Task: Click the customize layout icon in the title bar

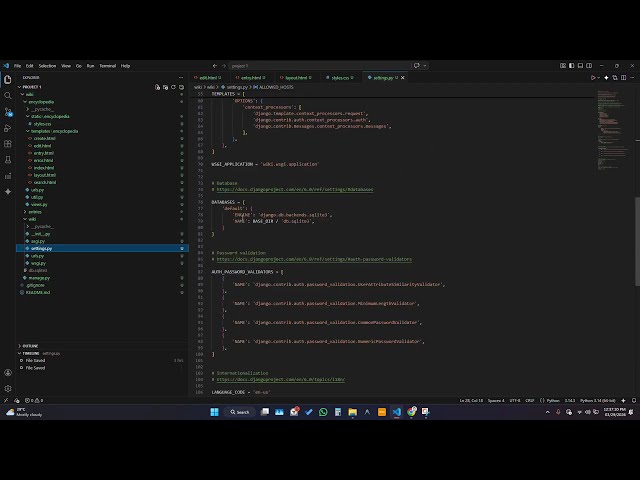Action: coord(563,66)
